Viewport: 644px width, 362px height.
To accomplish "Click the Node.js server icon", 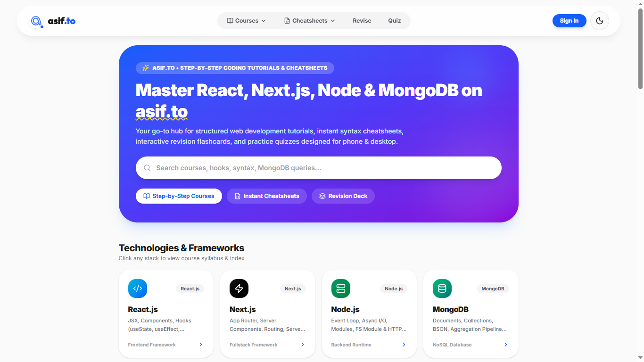I will point(341,288).
